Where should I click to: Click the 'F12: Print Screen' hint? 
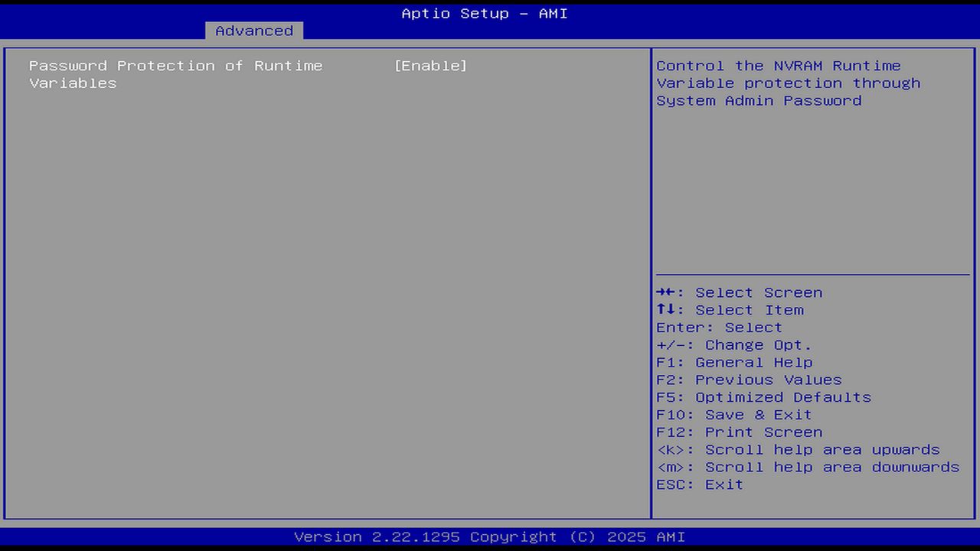740,432
